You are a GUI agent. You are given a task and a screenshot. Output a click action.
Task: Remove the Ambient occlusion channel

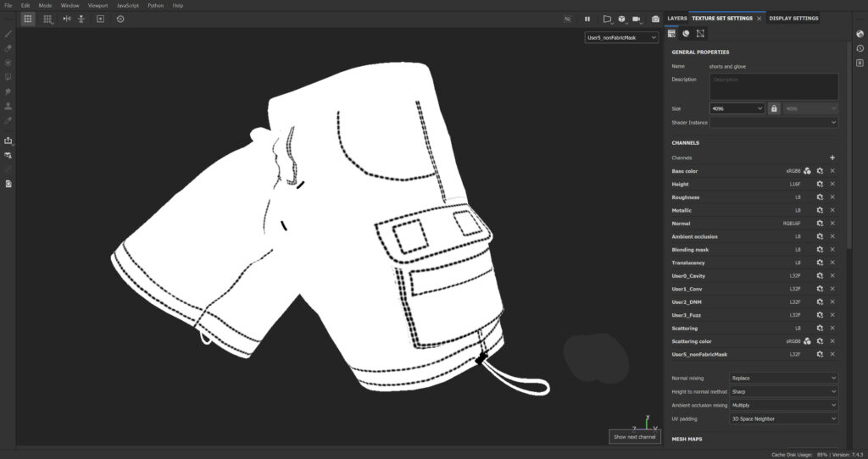832,236
